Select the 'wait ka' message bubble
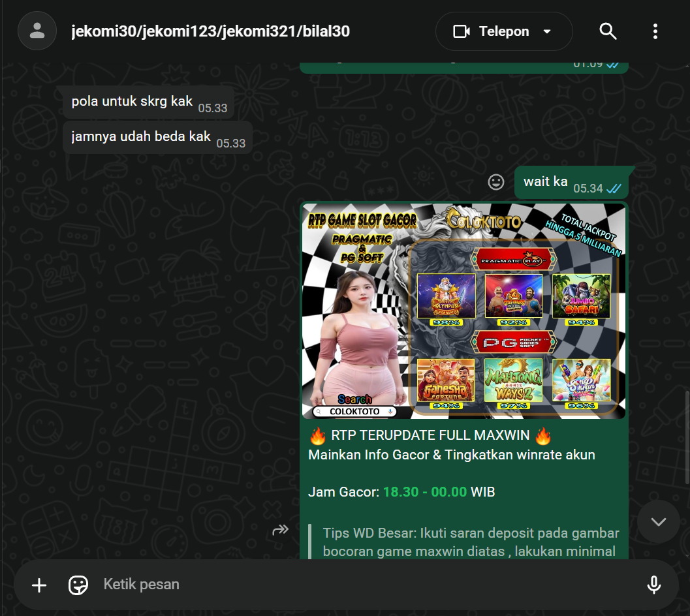690x616 pixels. click(x=572, y=182)
